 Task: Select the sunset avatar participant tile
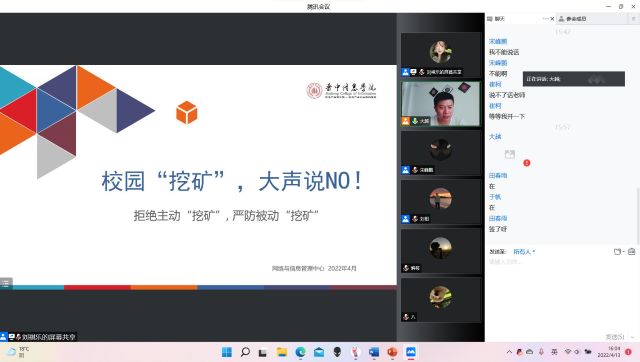[440, 202]
